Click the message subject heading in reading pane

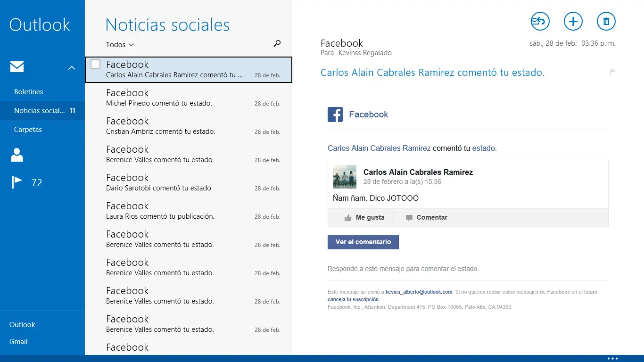click(x=432, y=73)
